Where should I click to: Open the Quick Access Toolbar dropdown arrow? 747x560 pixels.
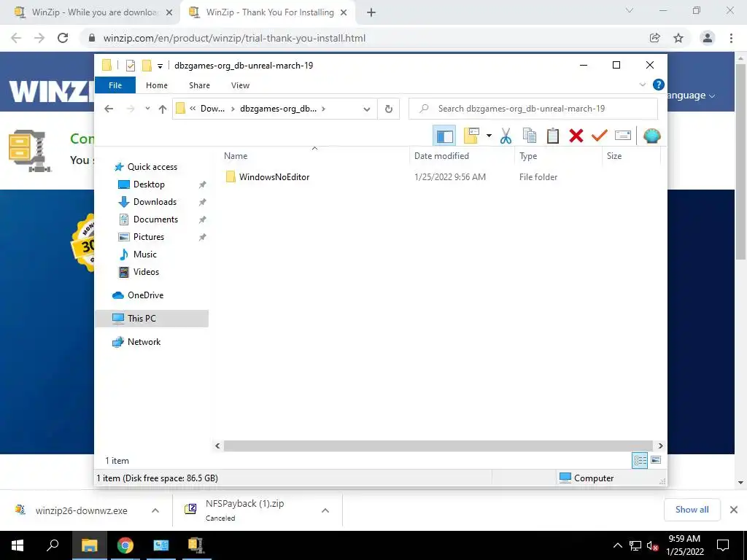coord(160,66)
